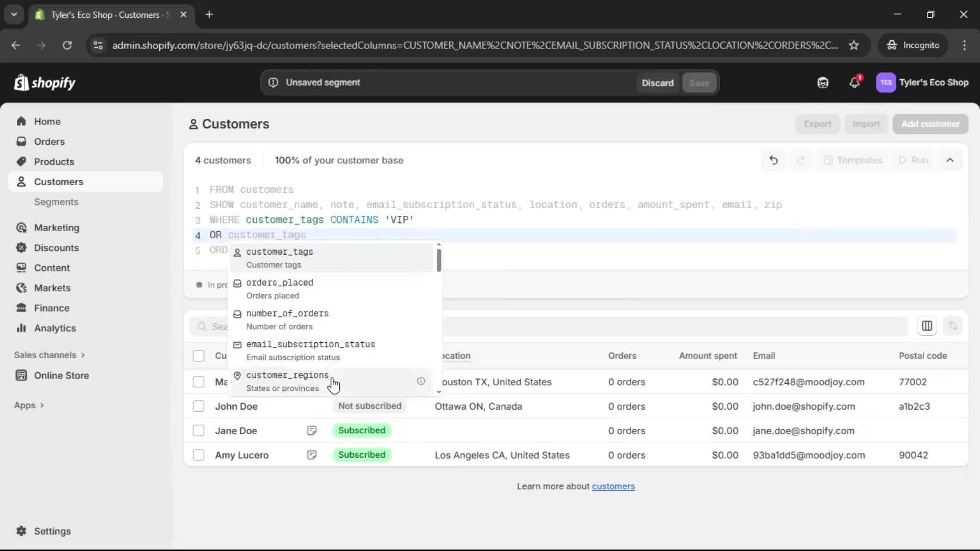980x551 pixels.
Task: Open the notifications bell
Action: point(855,82)
